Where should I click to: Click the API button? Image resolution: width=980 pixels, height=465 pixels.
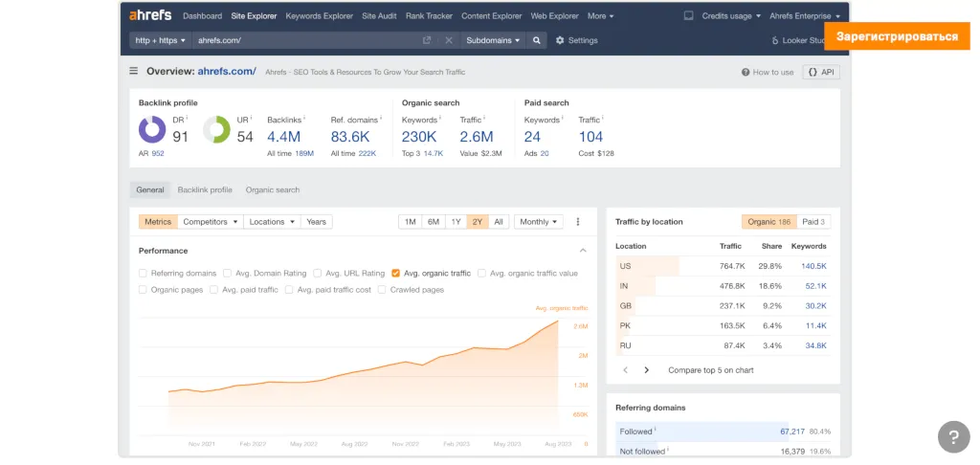[x=821, y=72]
